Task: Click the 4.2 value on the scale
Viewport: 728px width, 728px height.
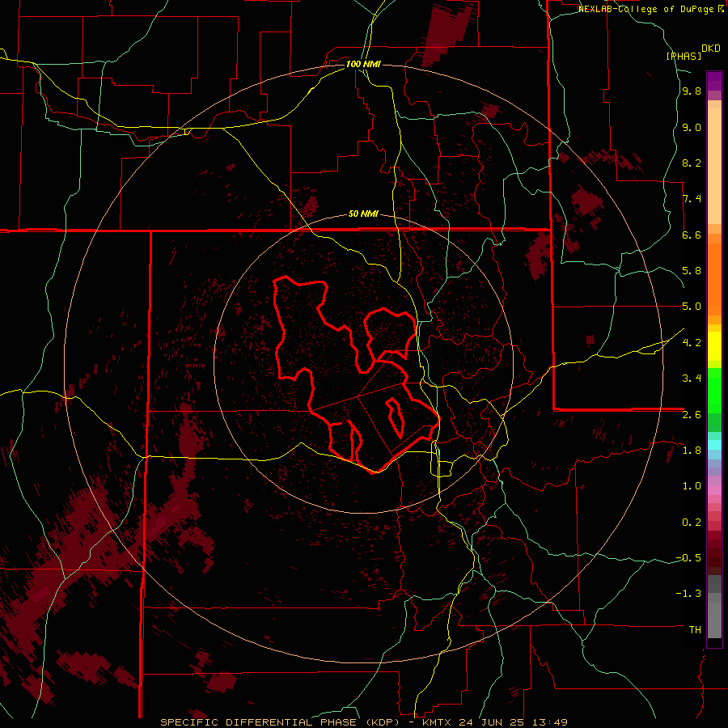Action: 692,343
